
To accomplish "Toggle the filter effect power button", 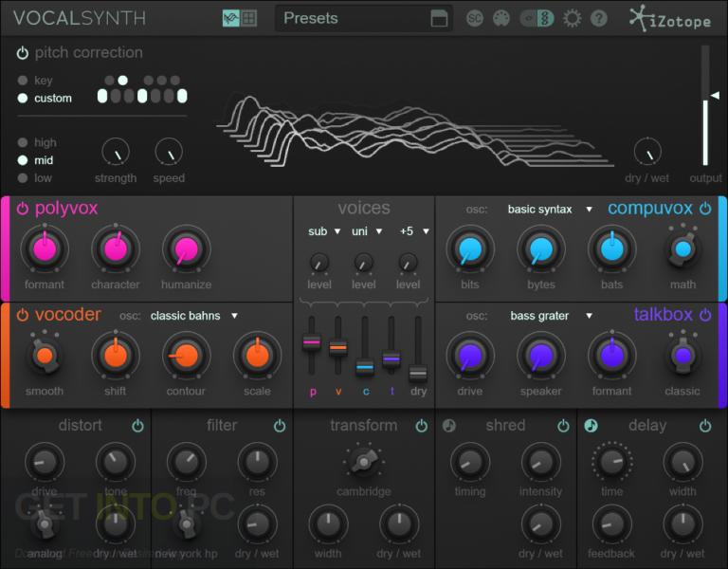I will click(x=280, y=426).
